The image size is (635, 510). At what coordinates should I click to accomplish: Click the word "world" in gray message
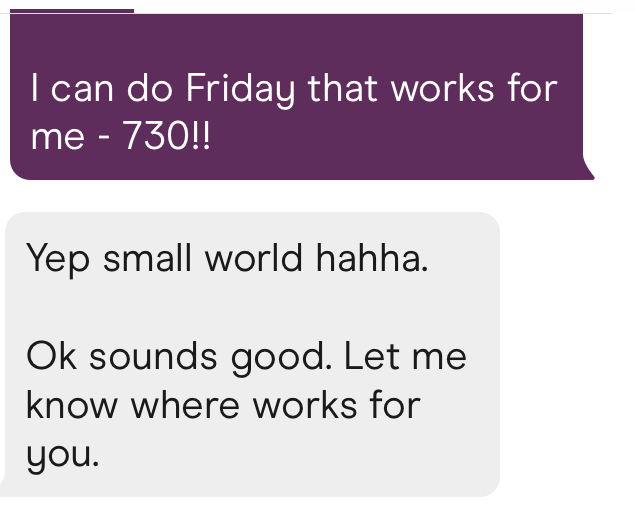coord(253,259)
